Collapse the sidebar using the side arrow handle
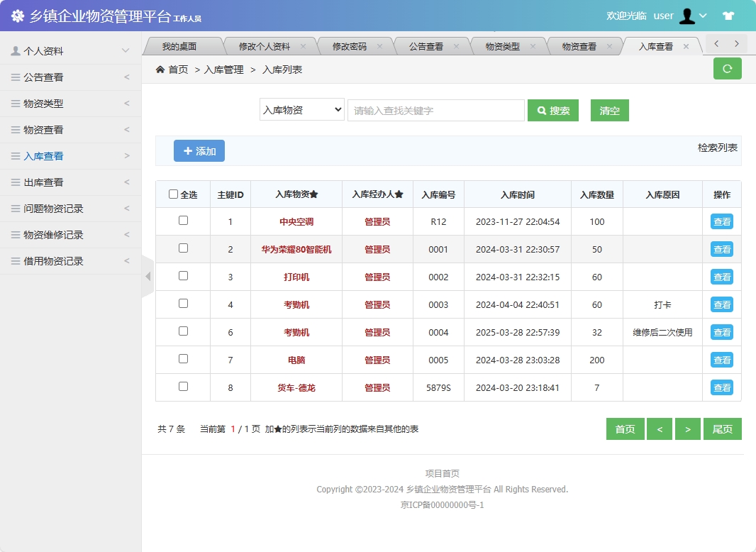756x552 pixels. tap(147, 277)
